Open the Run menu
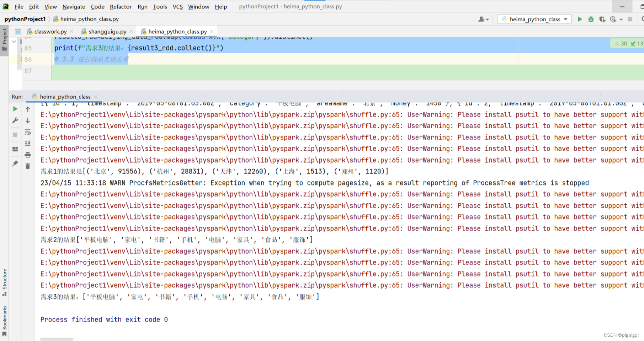This screenshot has height=341, width=644. [142, 6]
